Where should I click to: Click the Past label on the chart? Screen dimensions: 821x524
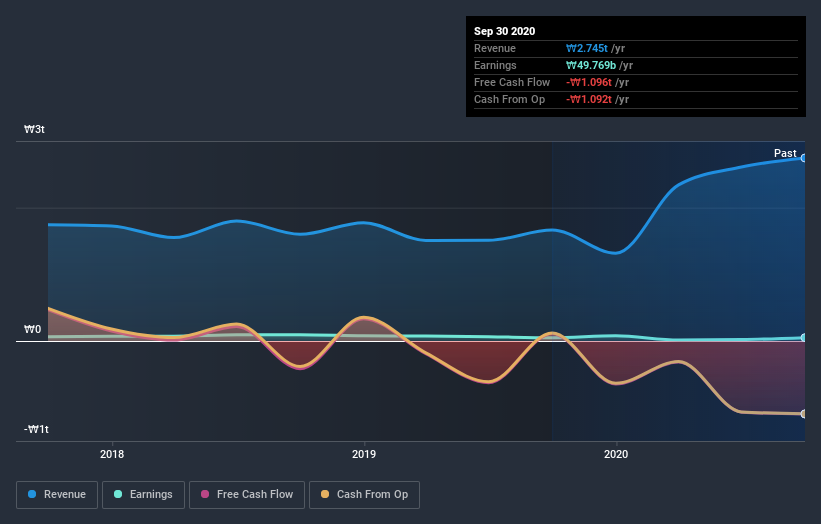(785, 153)
